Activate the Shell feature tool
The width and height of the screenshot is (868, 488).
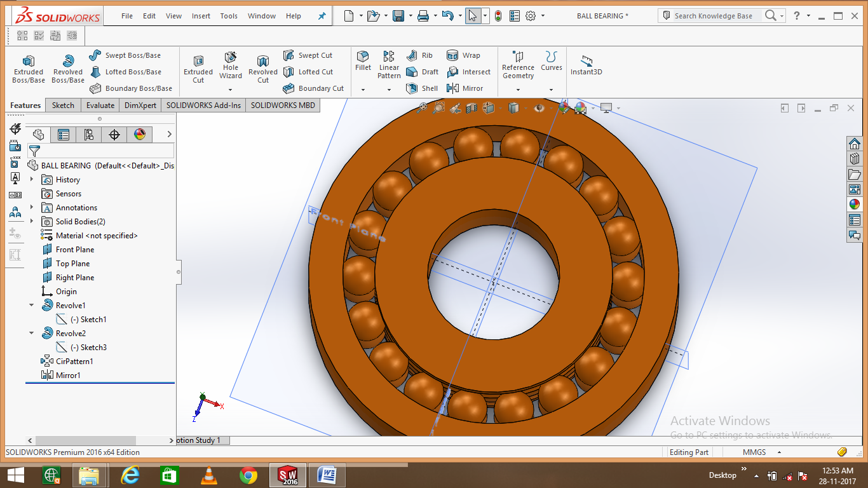pyautogui.click(x=422, y=88)
